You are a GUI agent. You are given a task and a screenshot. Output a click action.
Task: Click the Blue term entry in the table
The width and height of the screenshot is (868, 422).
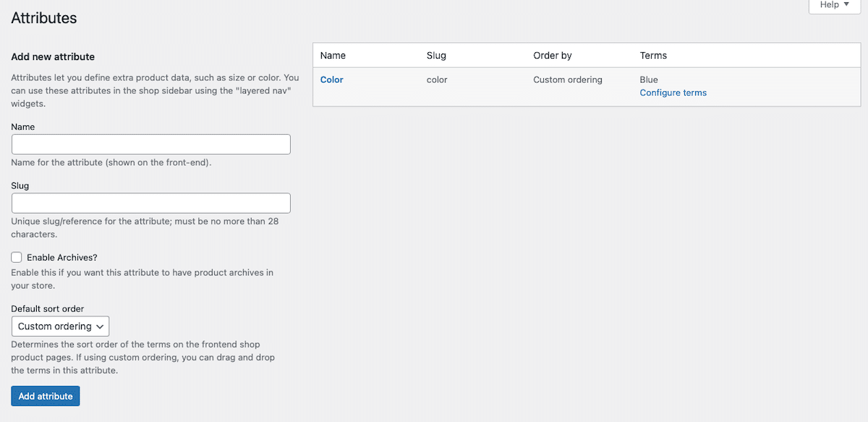pyautogui.click(x=649, y=80)
